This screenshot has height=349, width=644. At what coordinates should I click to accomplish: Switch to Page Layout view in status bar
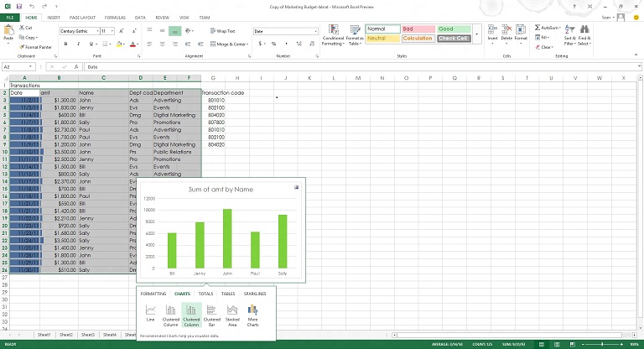click(x=557, y=344)
